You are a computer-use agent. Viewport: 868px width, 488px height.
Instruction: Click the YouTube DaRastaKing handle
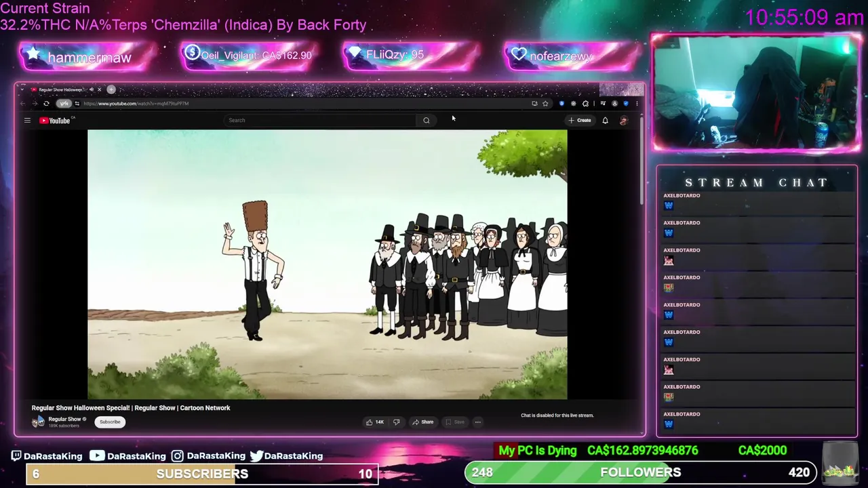coord(127,456)
